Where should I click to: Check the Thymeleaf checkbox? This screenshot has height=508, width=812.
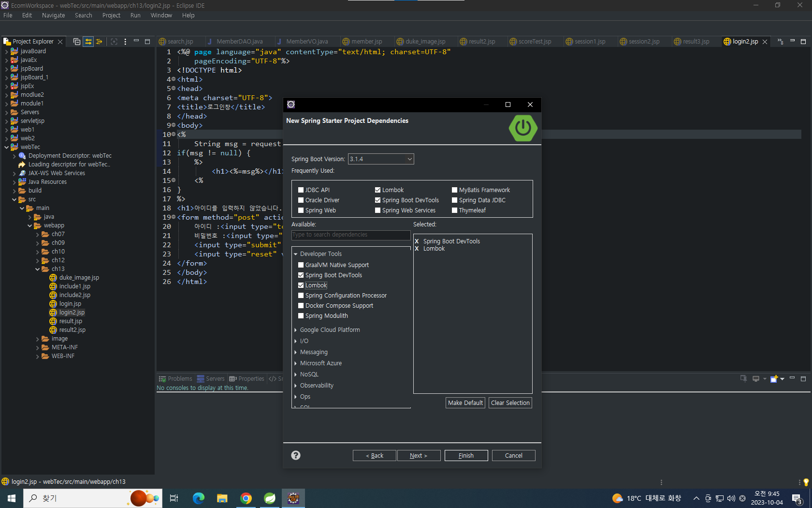point(454,210)
